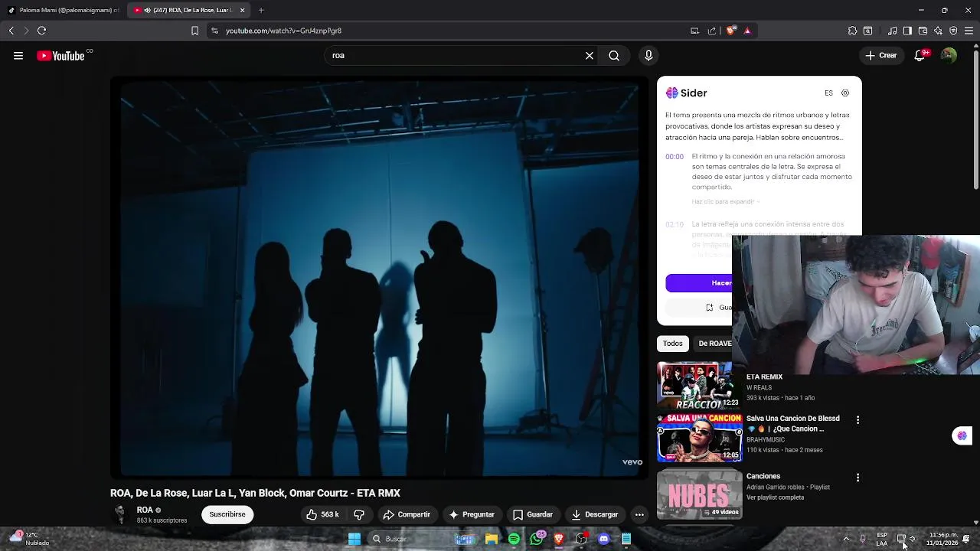980x551 pixels.
Task: Open WhatsApp from the taskbar
Action: [x=537, y=539]
